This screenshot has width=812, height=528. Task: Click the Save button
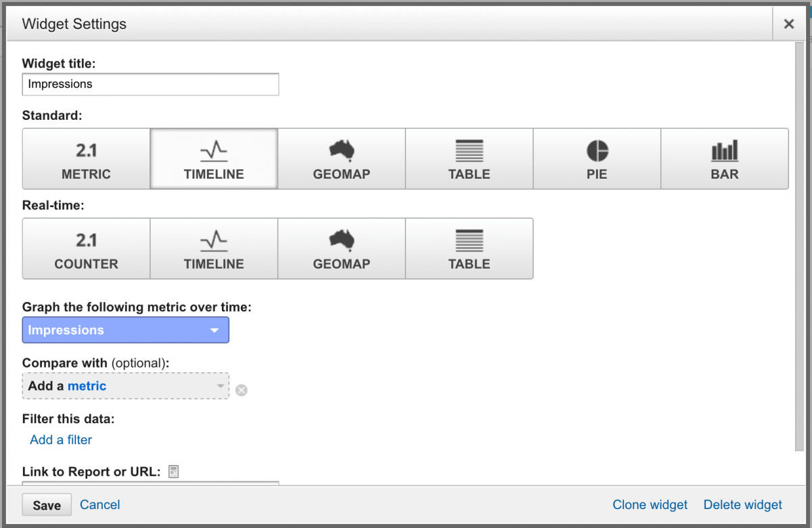pos(47,505)
